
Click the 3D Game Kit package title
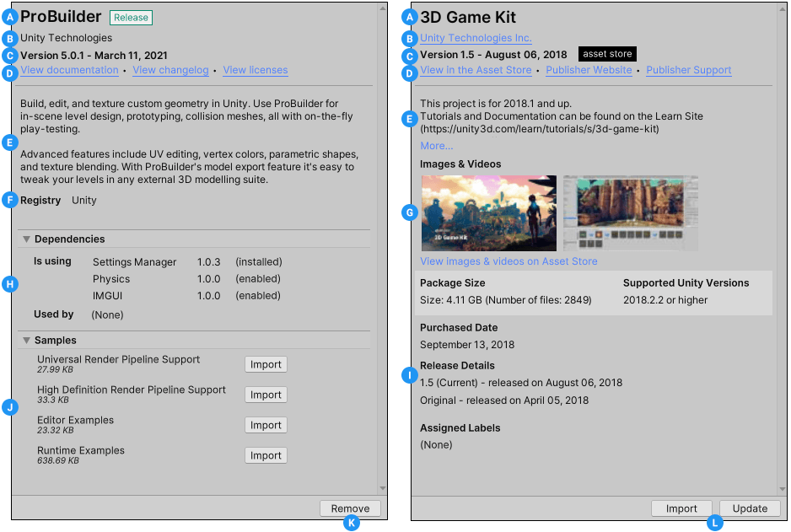(468, 17)
